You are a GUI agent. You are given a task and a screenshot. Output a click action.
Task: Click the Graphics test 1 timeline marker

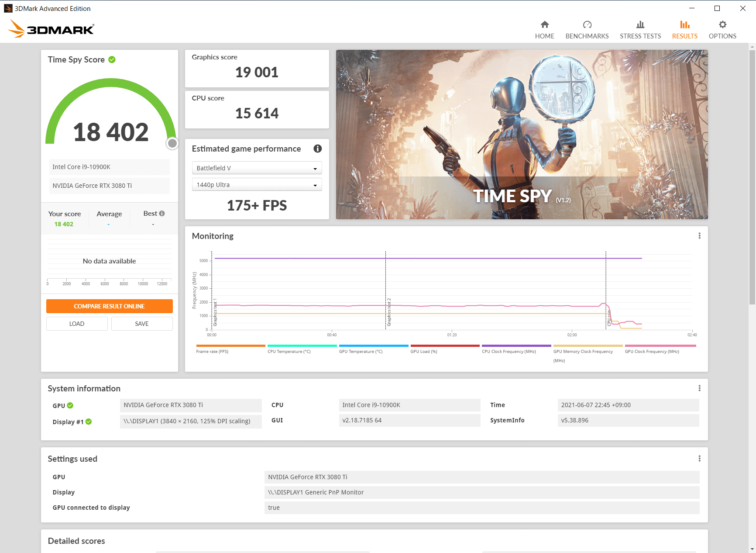tap(215, 312)
